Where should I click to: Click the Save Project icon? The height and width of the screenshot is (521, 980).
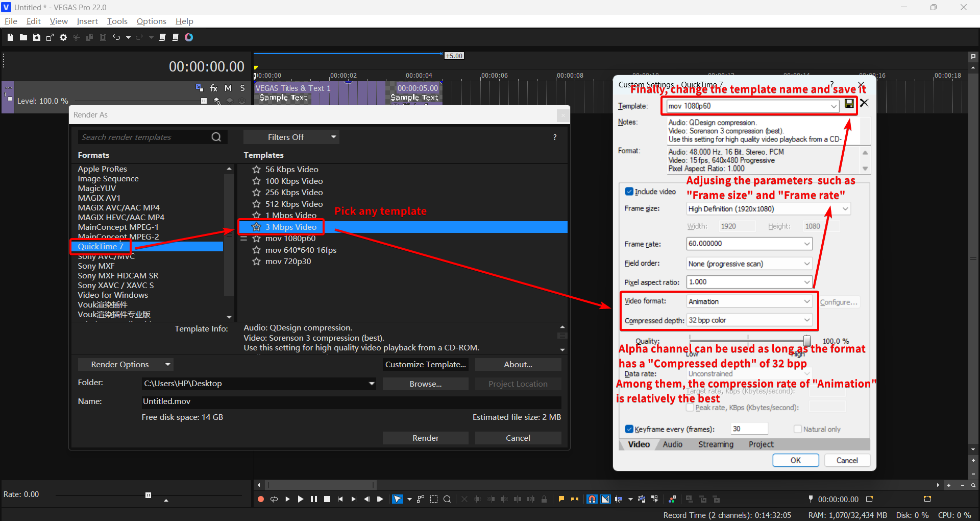coord(36,37)
